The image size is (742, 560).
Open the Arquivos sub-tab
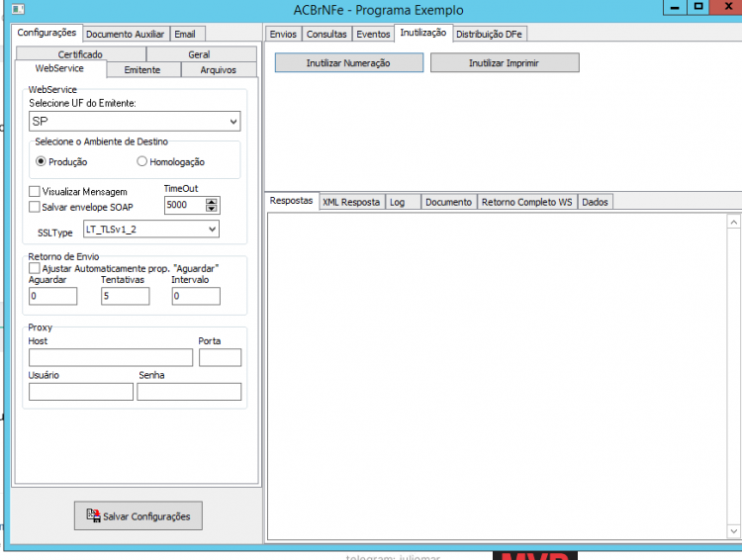coord(219,69)
